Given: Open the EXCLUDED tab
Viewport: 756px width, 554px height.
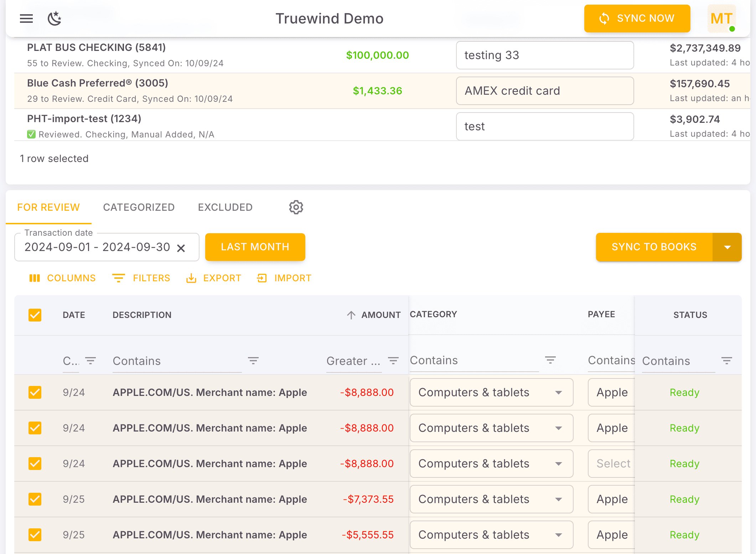Looking at the screenshot, I should pos(225,207).
